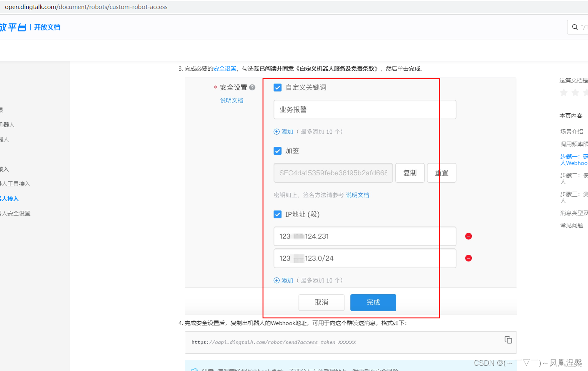Click help icon next to 安全设置
This screenshot has width=588, height=371.
pos(252,87)
